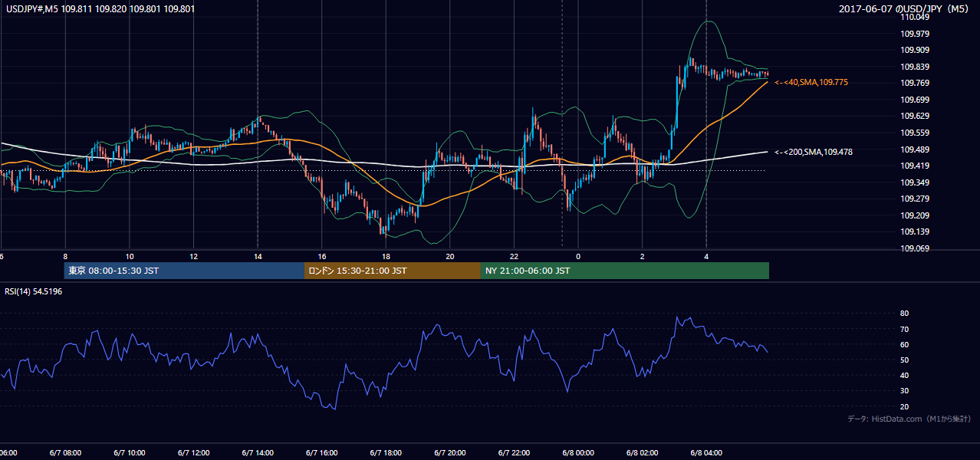980x460 pixels.
Task: Click the RSI 40 level label
Action: (x=904, y=375)
